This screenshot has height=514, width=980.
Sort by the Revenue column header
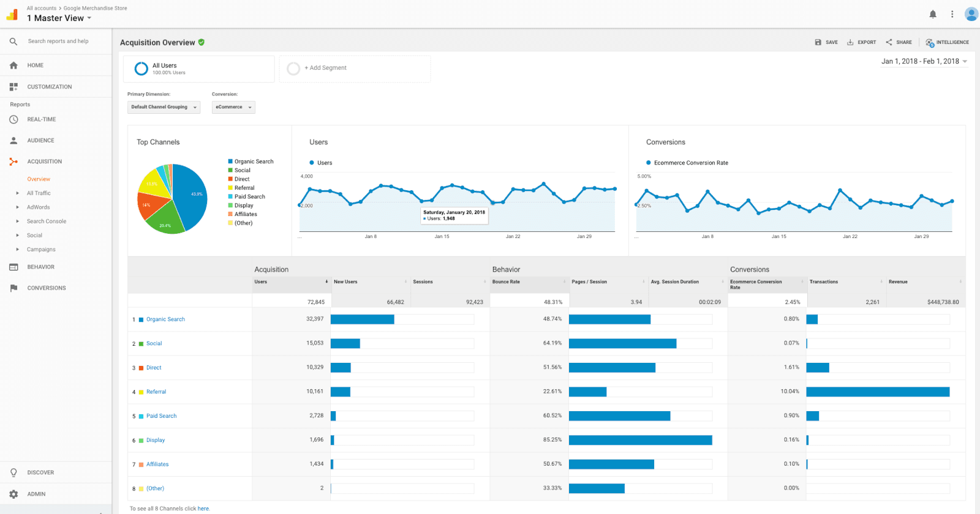tap(898, 282)
